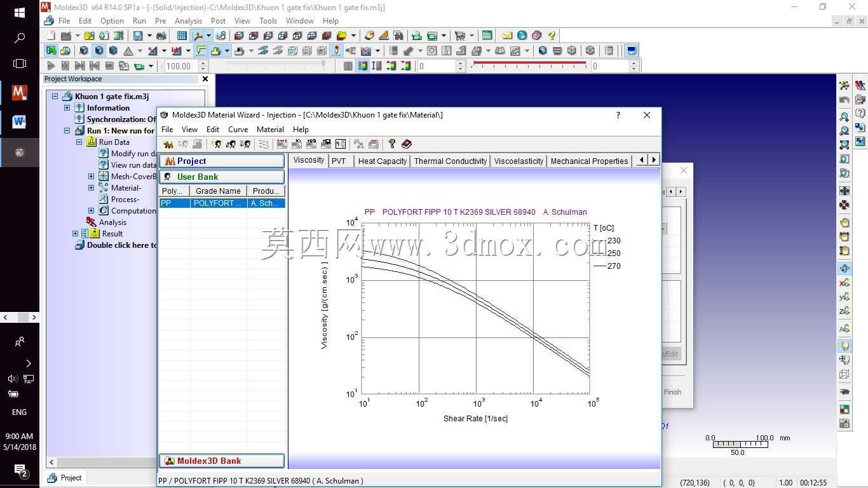Close the Project Workspace panel

coord(205,79)
